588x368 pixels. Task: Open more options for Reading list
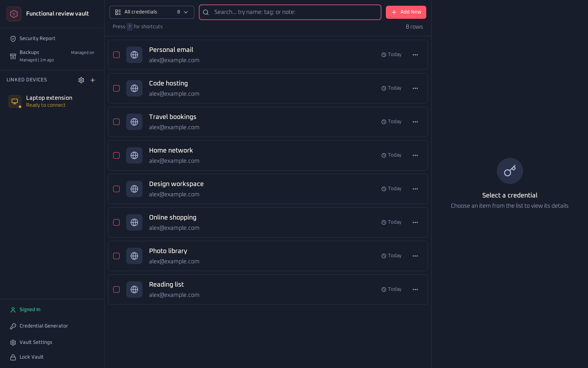415,289
